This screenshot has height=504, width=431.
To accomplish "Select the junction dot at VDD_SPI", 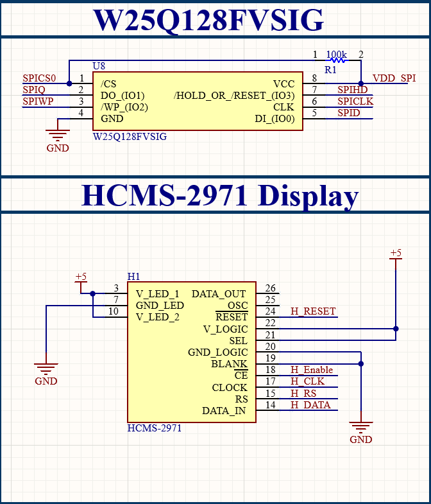I will coord(361,83).
